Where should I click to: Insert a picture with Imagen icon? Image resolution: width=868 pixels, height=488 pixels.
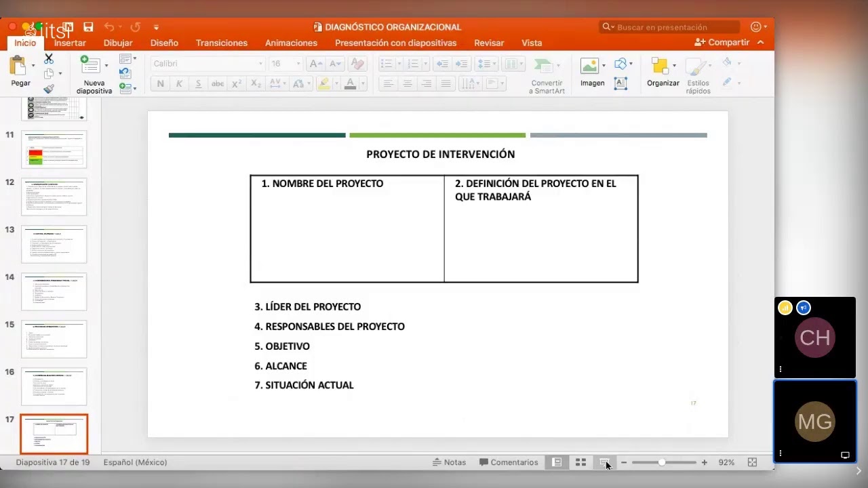click(589, 66)
